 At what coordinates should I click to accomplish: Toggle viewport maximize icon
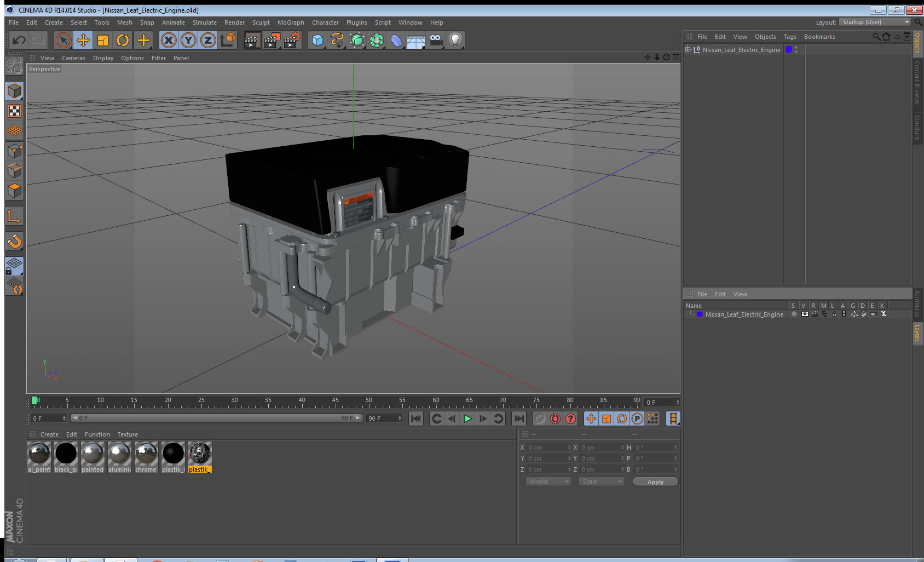(676, 57)
